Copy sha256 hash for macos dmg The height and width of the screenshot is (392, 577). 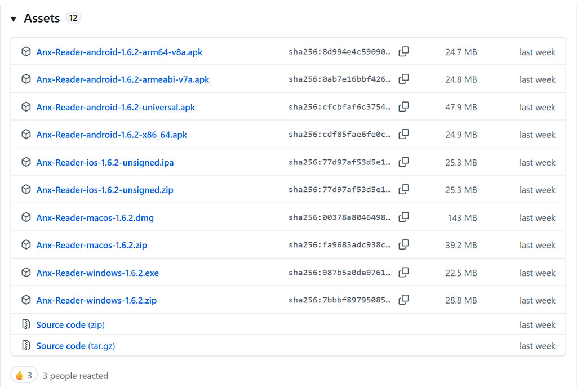click(x=403, y=217)
